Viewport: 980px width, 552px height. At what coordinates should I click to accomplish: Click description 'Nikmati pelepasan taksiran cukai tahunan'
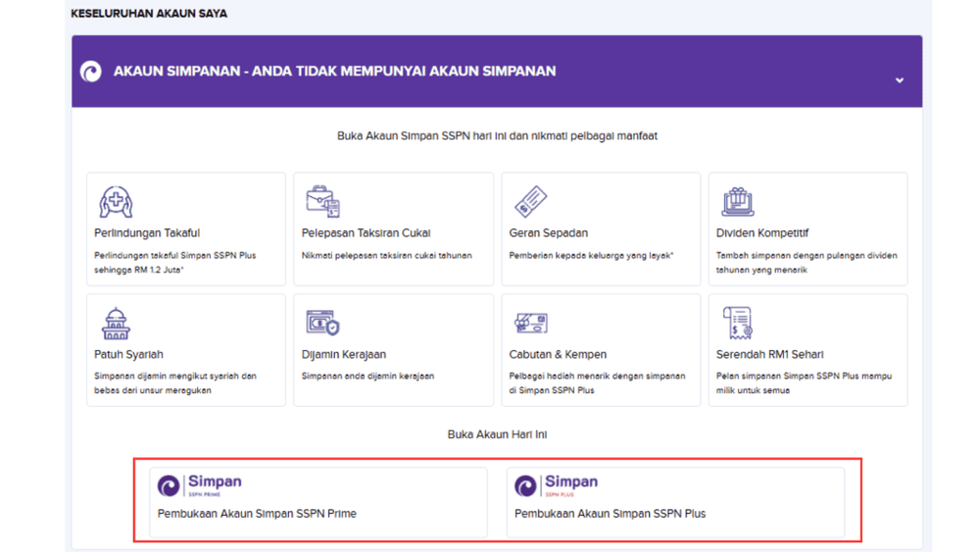tap(386, 256)
